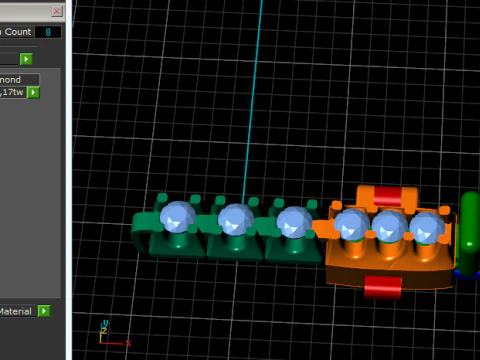Select the third blue gem in green setting
Viewport: 480px width, 360px height.
(294, 222)
